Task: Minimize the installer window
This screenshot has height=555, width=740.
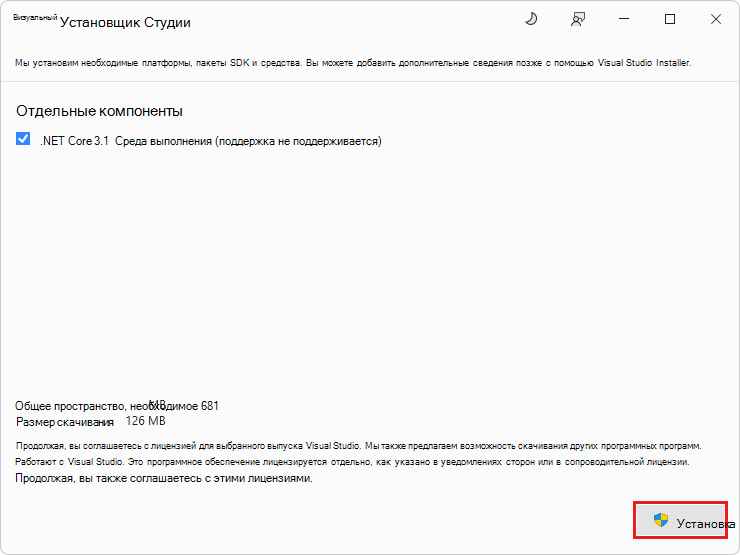Action: coord(624,19)
